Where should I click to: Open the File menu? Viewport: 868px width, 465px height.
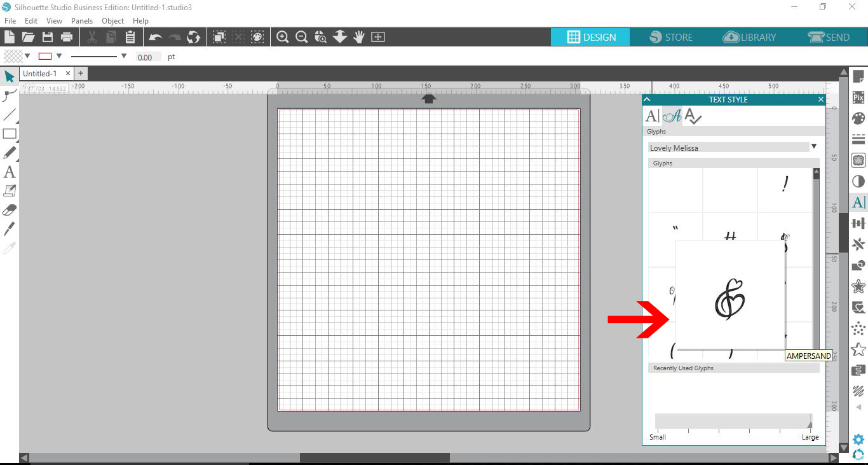(x=10, y=21)
